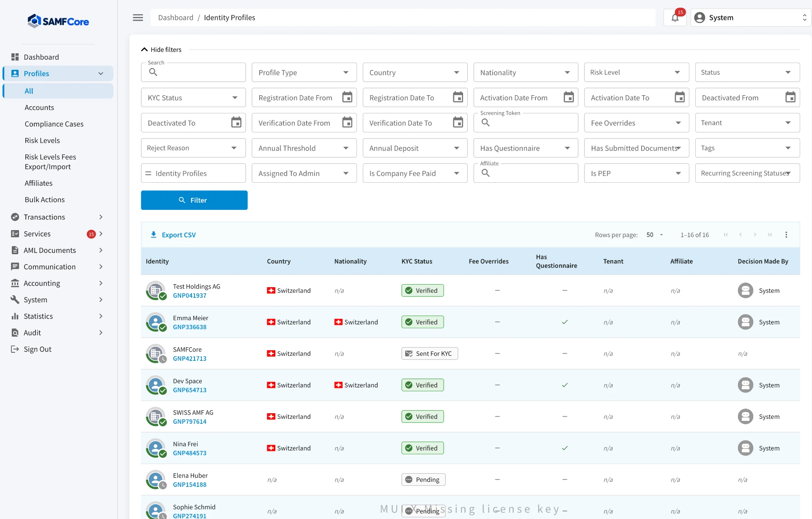
Task: Select Bulk Actions sidebar item
Action: (x=45, y=200)
